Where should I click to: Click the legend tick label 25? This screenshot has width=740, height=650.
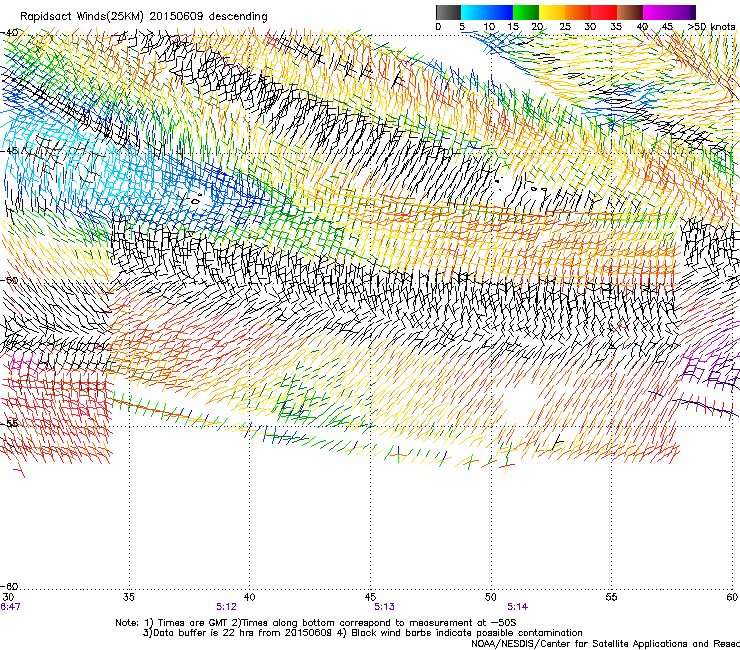click(x=565, y=27)
